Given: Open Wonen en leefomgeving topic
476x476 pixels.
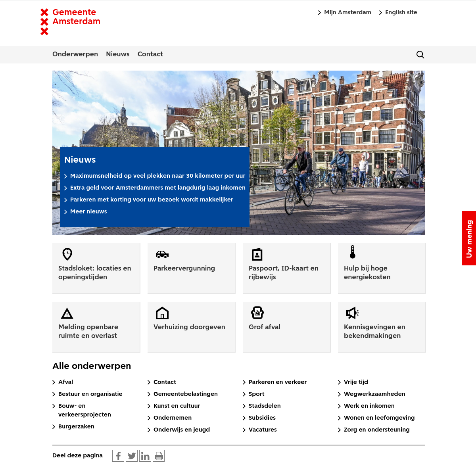Looking at the screenshot, I should (x=376, y=418).
